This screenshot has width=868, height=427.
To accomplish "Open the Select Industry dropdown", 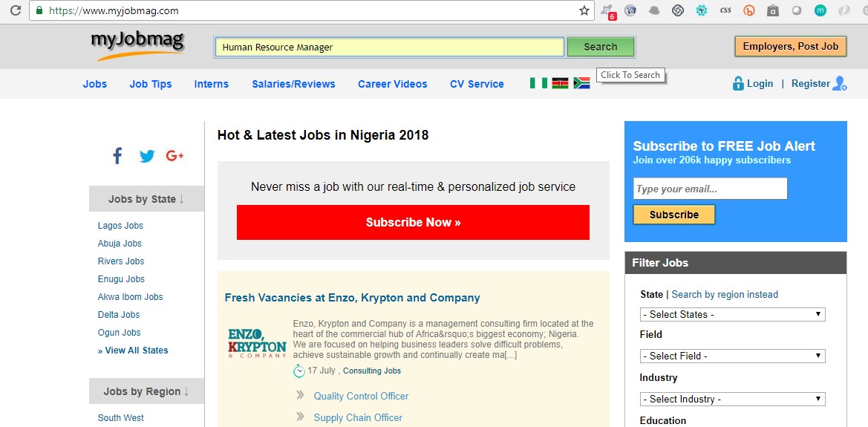I will [732, 399].
